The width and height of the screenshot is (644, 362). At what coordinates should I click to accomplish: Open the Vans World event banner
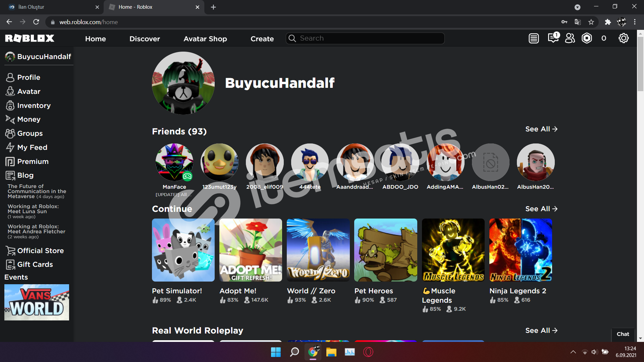pyautogui.click(x=37, y=302)
